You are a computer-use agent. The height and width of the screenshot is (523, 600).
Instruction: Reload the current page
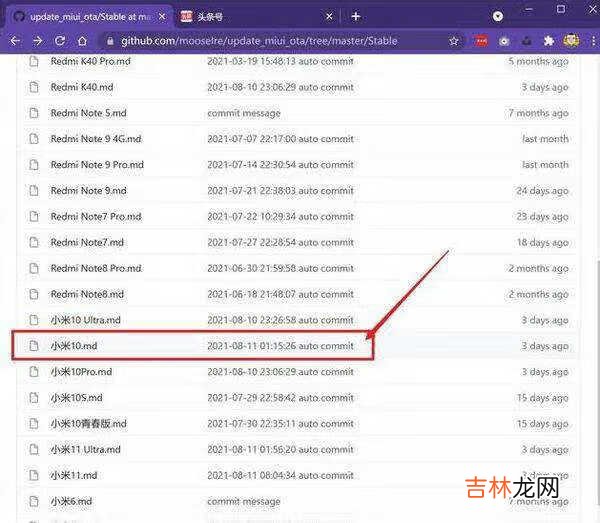[x=60, y=41]
